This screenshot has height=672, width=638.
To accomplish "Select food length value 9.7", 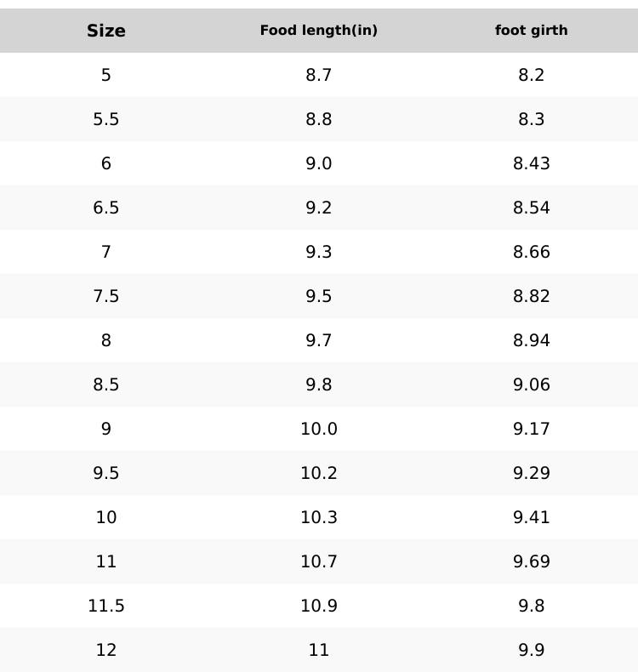I will pos(319,340).
